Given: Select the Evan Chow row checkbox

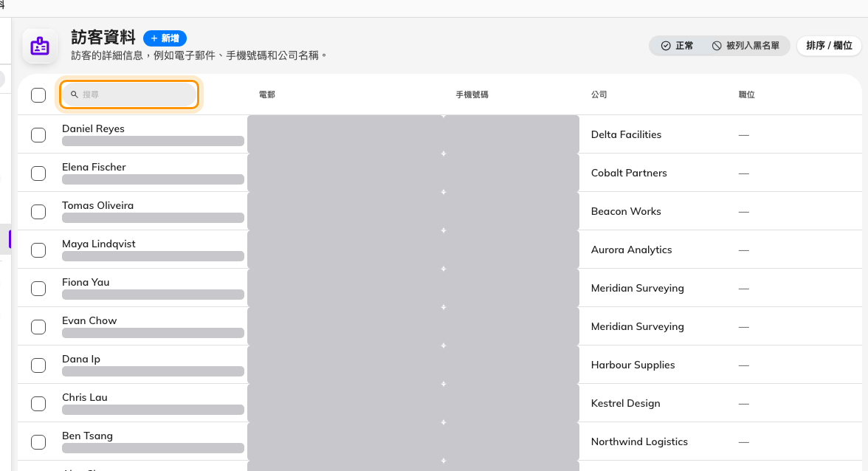Looking at the screenshot, I should tap(38, 327).
